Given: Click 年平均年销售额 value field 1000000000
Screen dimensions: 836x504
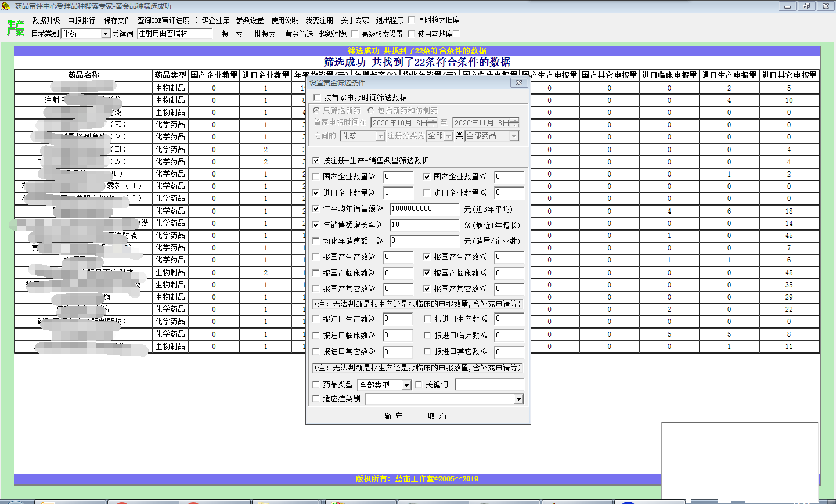Looking at the screenshot, I should [424, 208].
